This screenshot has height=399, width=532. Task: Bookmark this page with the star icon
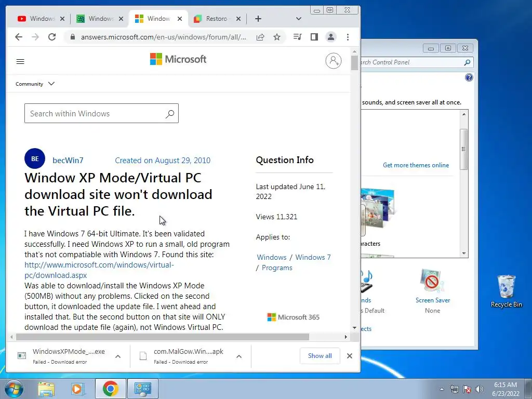pyautogui.click(x=277, y=37)
